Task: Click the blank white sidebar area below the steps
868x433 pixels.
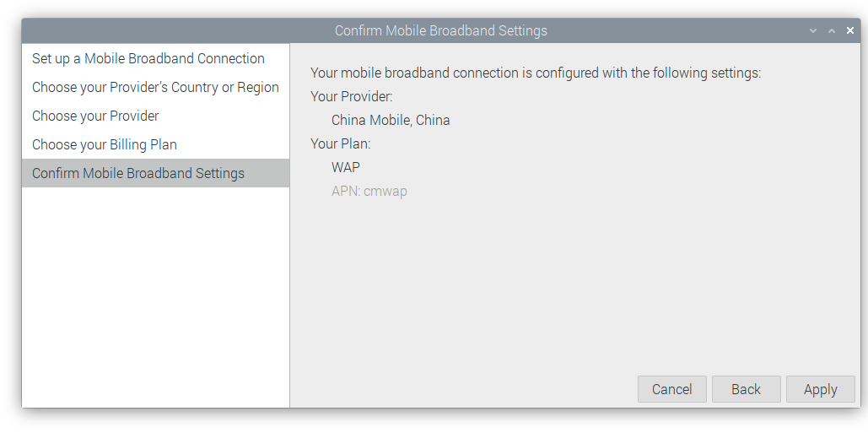Action: pos(155,295)
